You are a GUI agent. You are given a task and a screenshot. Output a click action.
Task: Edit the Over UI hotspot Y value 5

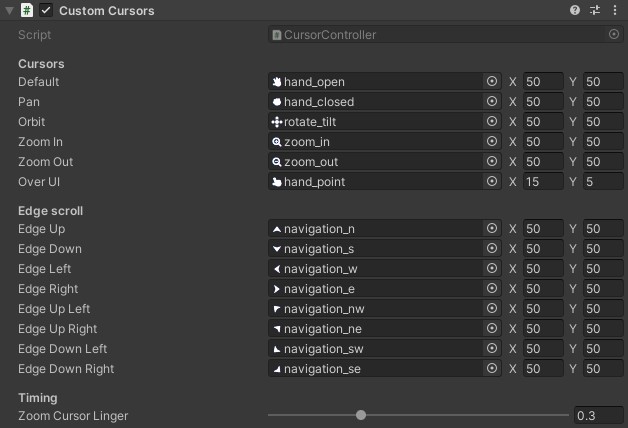click(603, 182)
